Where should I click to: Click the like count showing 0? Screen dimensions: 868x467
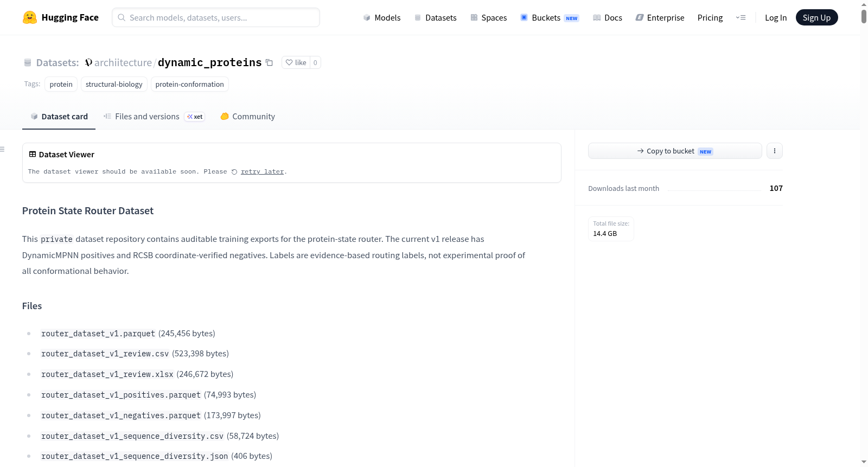click(x=315, y=62)
